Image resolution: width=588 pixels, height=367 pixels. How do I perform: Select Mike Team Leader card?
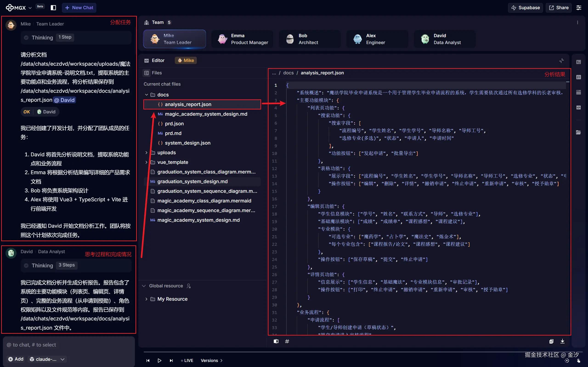click(x=175, y=39)
